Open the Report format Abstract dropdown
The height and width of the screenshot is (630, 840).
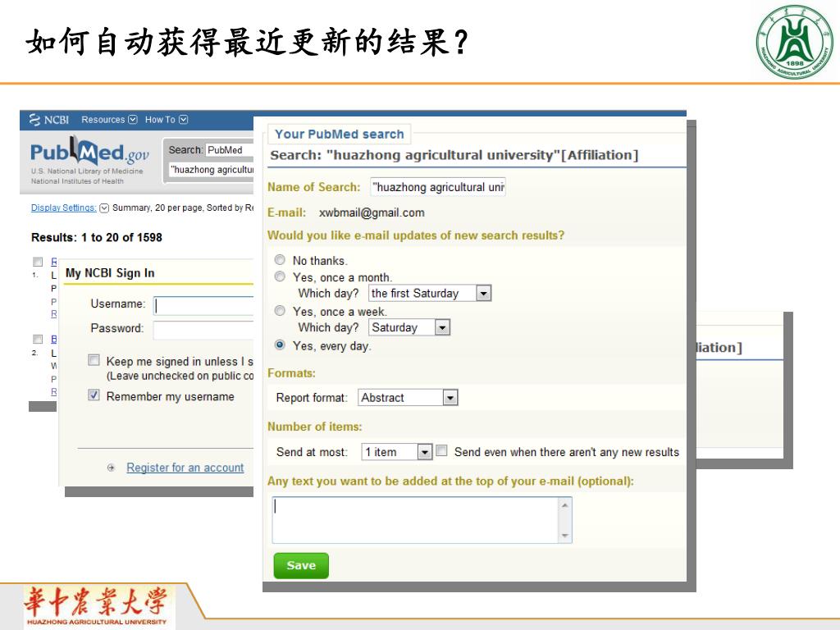[407, 398]
